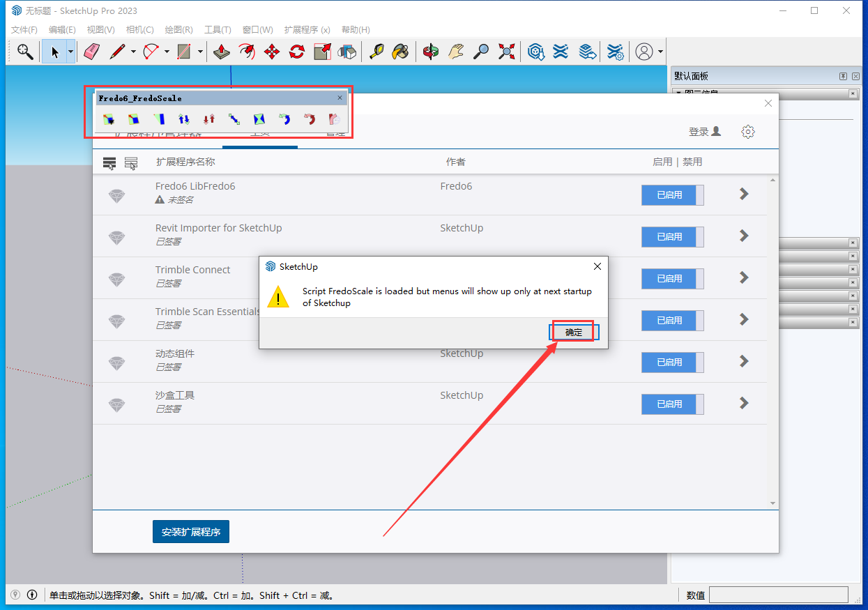
Task: Click 登录 to sign in
Action: pos(704,132)
